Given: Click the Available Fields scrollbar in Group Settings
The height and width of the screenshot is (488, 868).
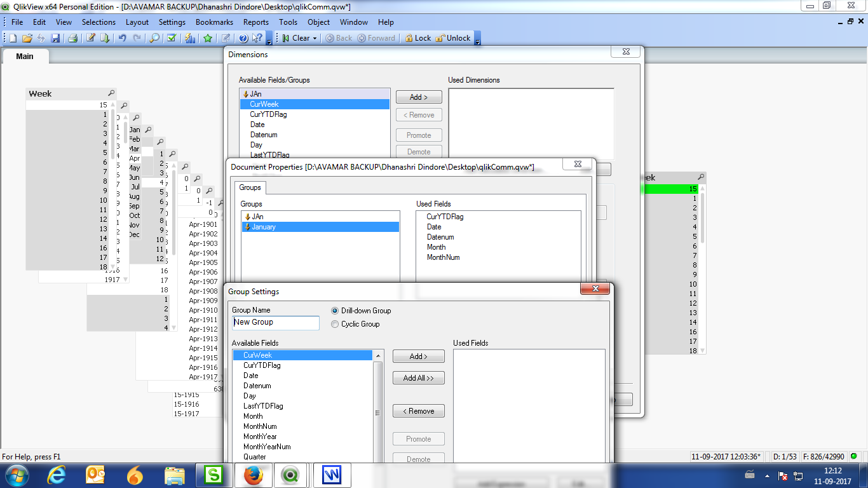Looking at the screenshot, I should coord(378,413).
